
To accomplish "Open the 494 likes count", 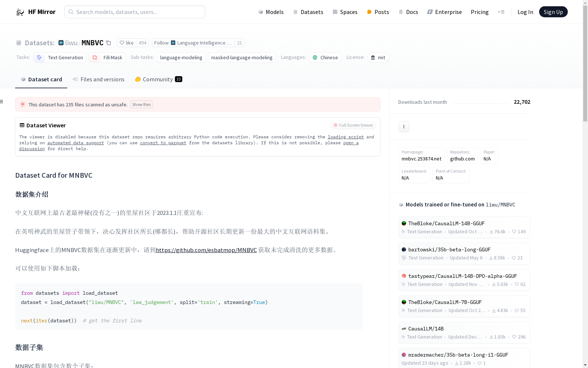I will click(143, 43).
